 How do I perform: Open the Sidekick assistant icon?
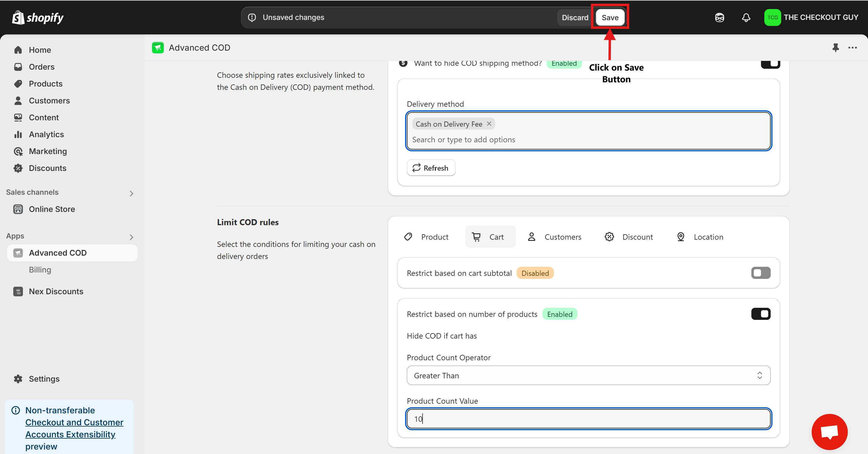719,17
